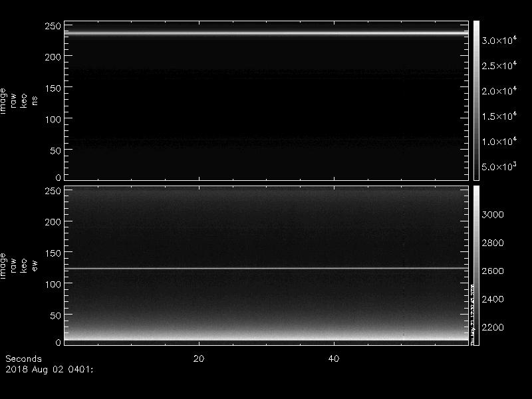532x399 pixels.
Task: Click the '2018 Aug 02 0401:' date label
Action: [x=49, y=369]
